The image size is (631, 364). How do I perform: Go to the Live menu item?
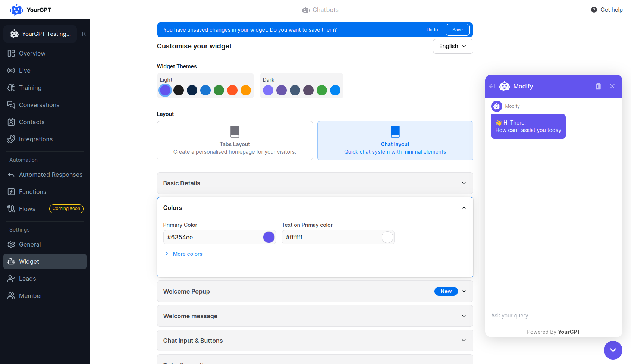(45, 70)
